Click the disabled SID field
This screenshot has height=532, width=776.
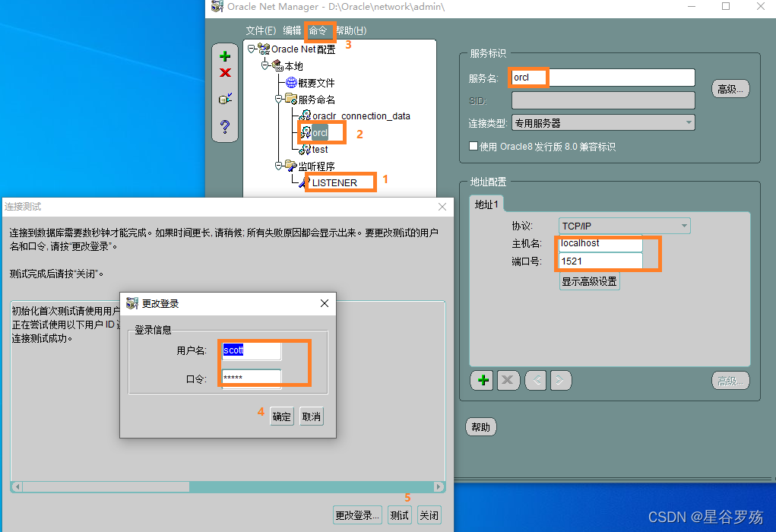click(x=603, y=100)
